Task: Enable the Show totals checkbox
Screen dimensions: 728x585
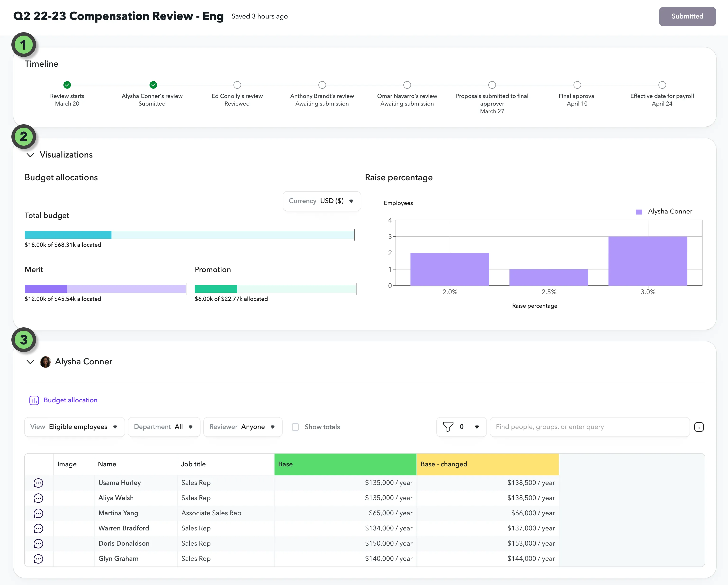Action: pos(295,427)
